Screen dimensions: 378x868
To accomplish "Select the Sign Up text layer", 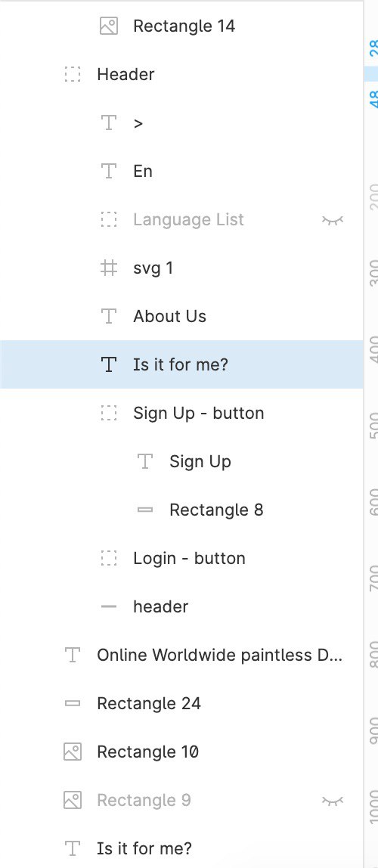I will click(x=181, y=461).
